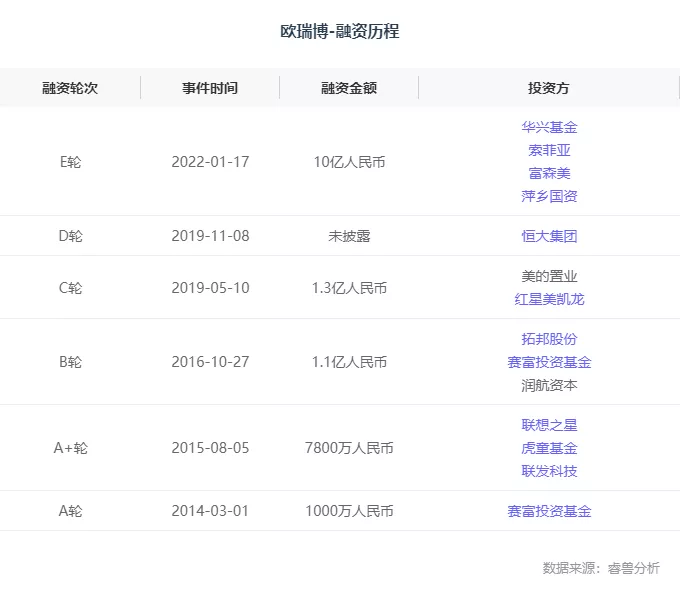The image size is (680, 604).
Task: Click the 事件时间 column header
Action: click(210, 88)
